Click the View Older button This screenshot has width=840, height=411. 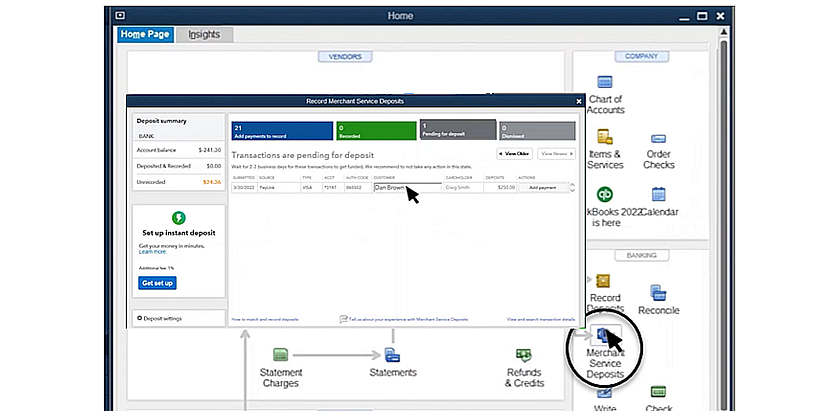coord(514,154)
